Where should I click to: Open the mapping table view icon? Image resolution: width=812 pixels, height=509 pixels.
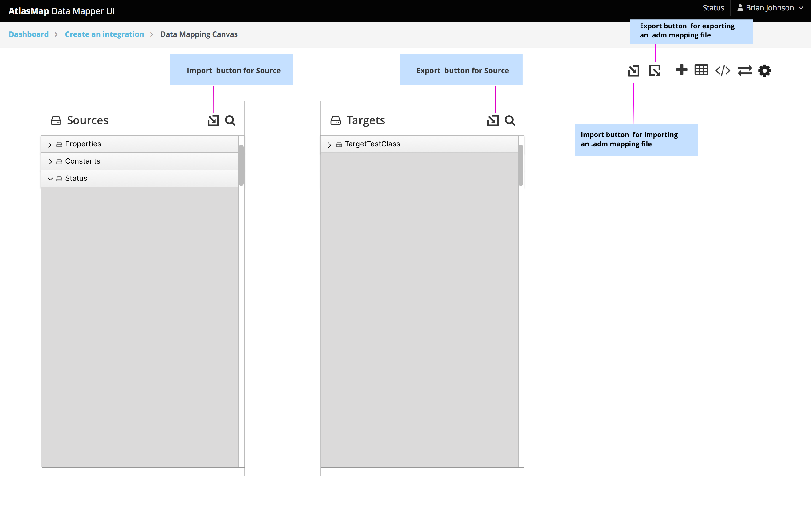coord(701,70)
